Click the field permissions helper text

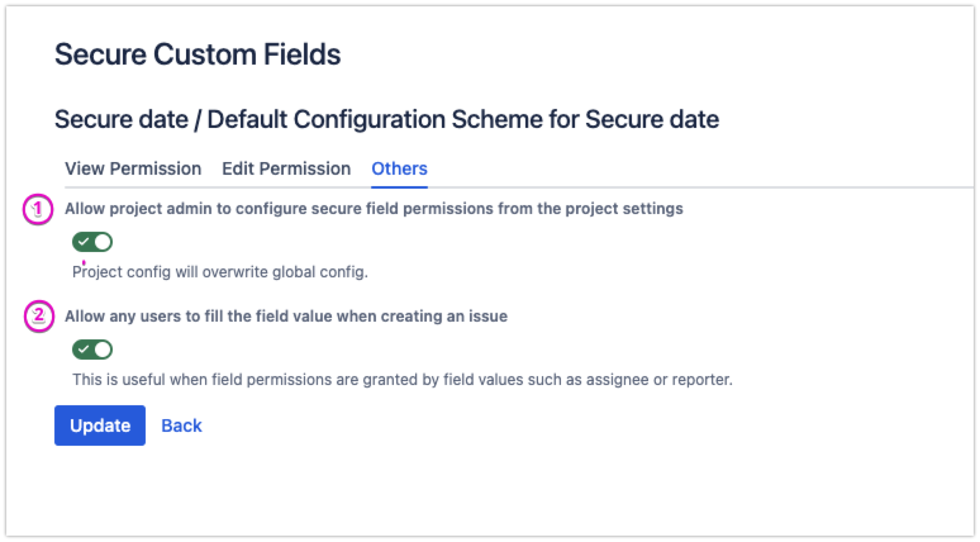(402, 379)
